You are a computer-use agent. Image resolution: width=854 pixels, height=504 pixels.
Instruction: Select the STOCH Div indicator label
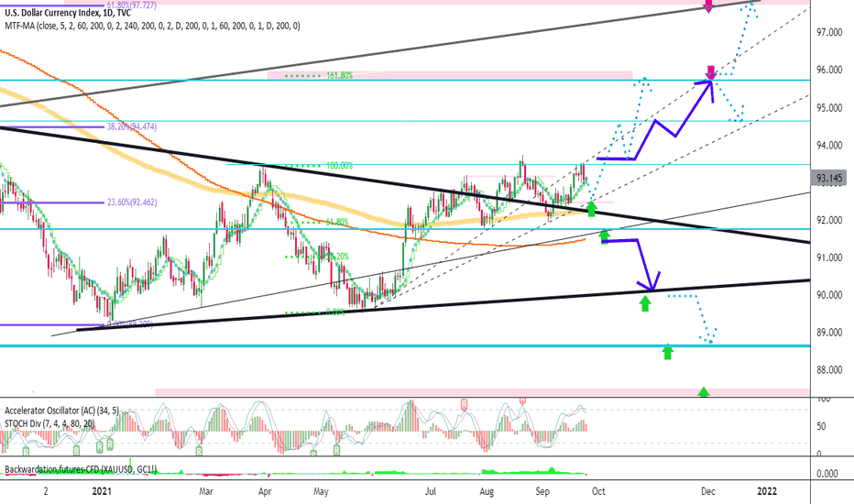coord(49,423)
